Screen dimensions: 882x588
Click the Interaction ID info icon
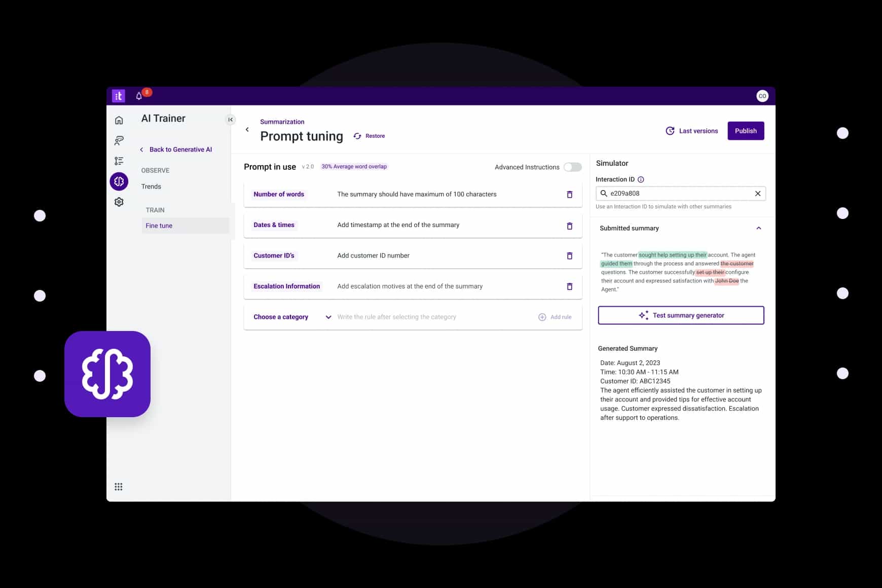point(641,179)
